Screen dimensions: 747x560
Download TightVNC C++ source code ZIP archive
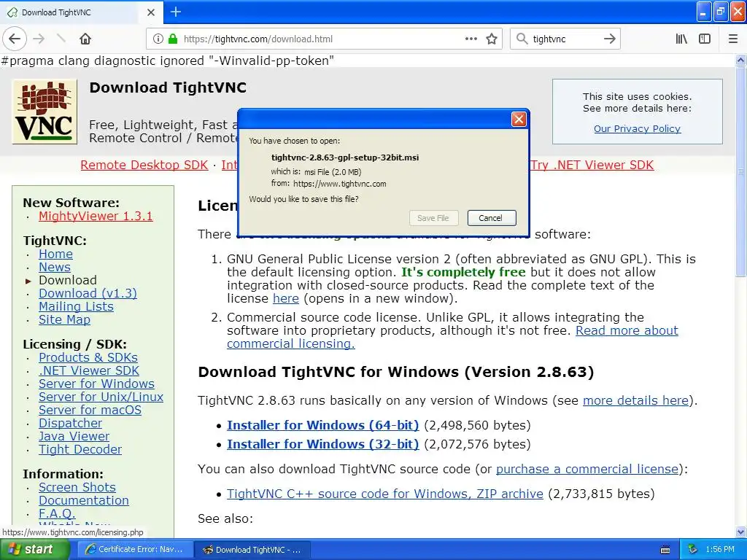[x=385, y=494]
